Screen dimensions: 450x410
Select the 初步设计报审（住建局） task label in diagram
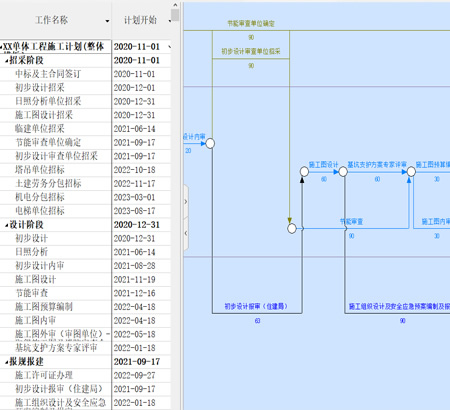point(256,306)
